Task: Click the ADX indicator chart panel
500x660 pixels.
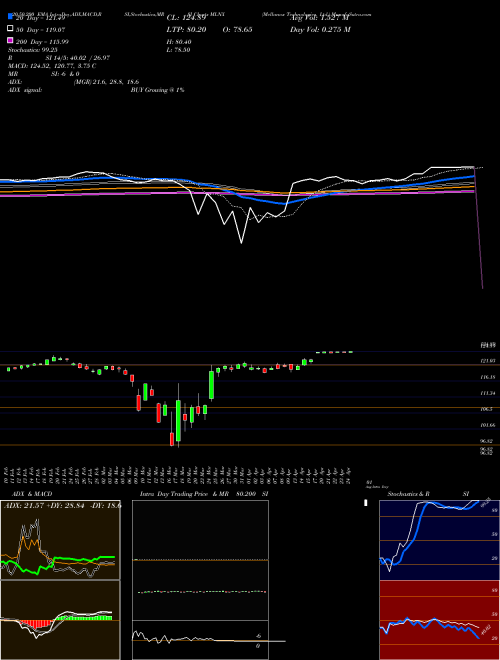Action: click(60, 540)
